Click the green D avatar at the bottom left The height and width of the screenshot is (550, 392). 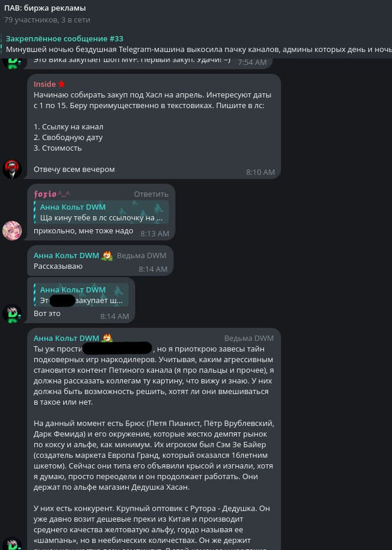pos(12,544)
